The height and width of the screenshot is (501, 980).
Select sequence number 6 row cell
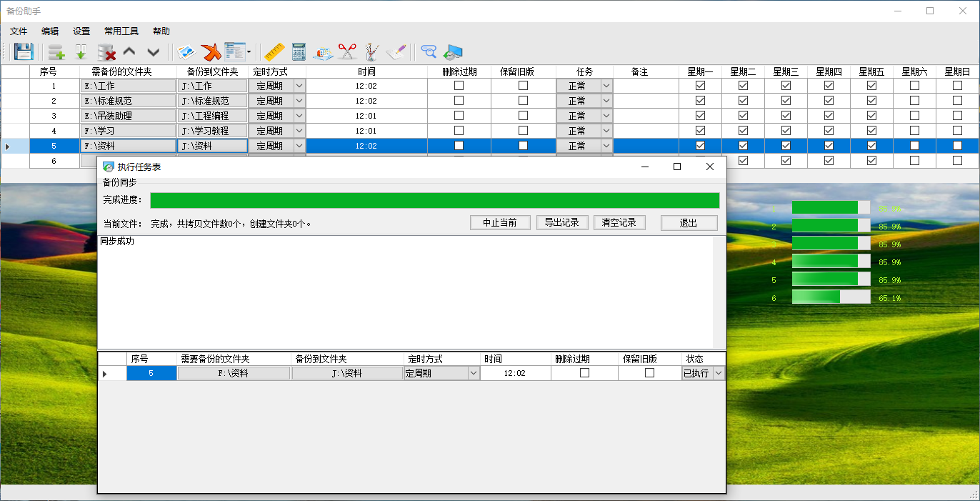[x=54, y=161]
